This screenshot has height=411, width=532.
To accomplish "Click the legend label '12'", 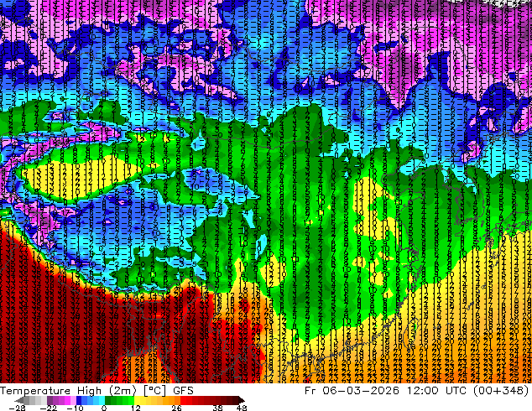I will coord(136,408).
